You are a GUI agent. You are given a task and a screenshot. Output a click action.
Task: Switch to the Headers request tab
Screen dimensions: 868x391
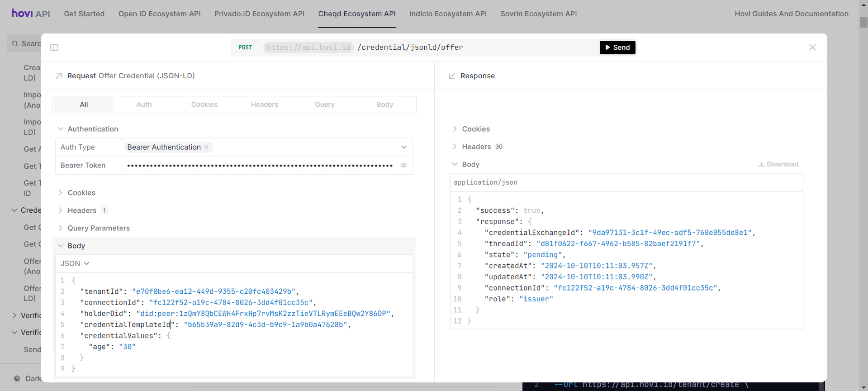264,105
